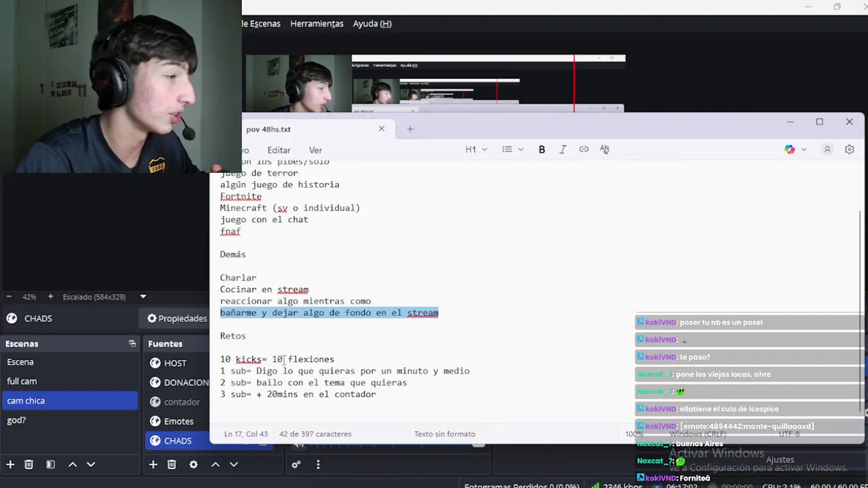Click the 'Texto sin formato' status entry
Viewport: 868px width, 488px height.
445,434
